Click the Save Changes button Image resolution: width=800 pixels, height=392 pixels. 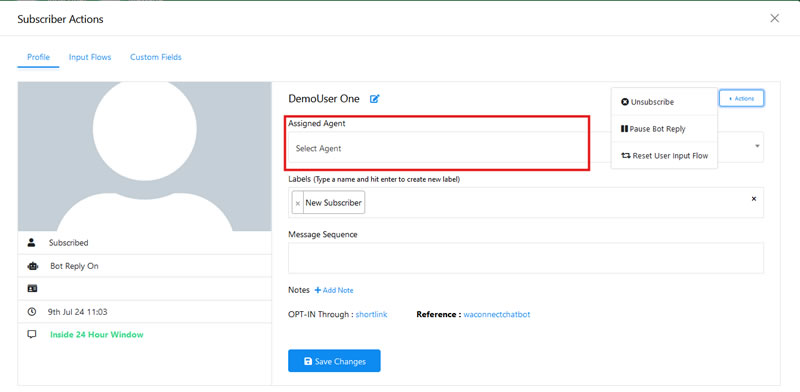coord(334,361)
